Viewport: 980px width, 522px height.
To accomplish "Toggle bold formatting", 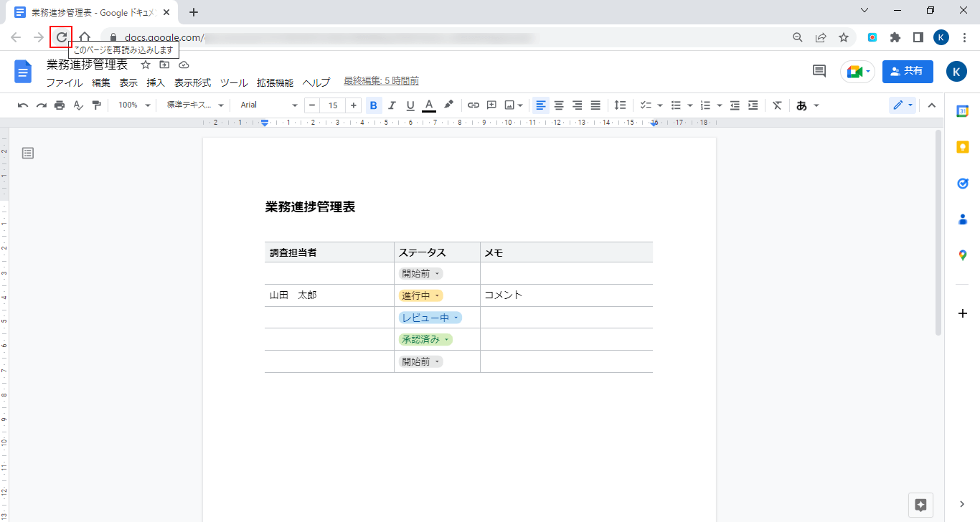I will 373,105.
